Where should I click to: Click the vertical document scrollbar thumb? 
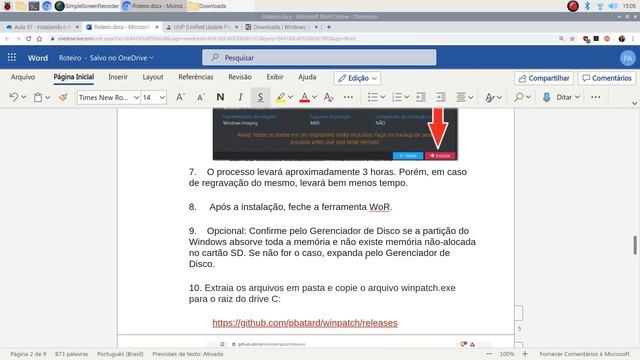pyautogui.click(x=635, y=245)
